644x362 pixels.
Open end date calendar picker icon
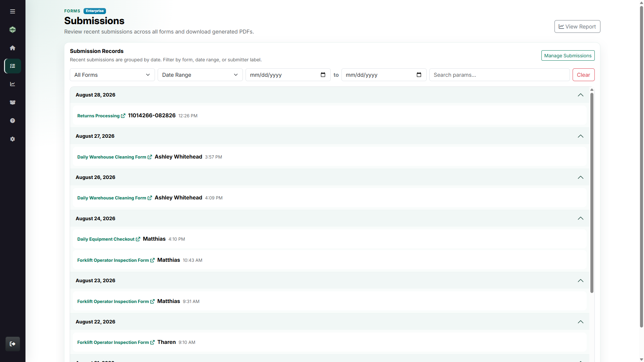click(x=419, y=75)
